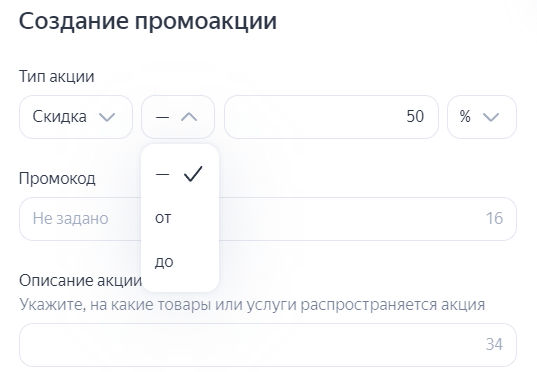537x372 pixels.
Task: Open the % unit dropdown
Action: (482, 117)
